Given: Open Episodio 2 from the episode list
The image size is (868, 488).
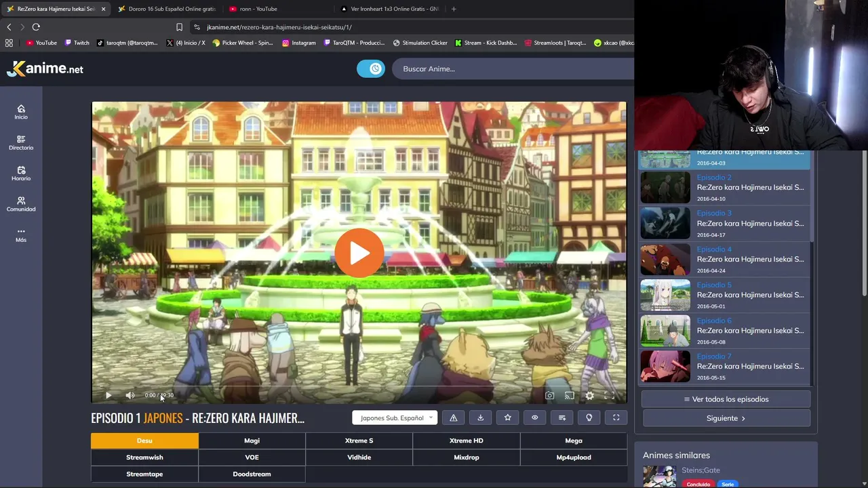Looking at the screenshot, I should coord(725,188).
